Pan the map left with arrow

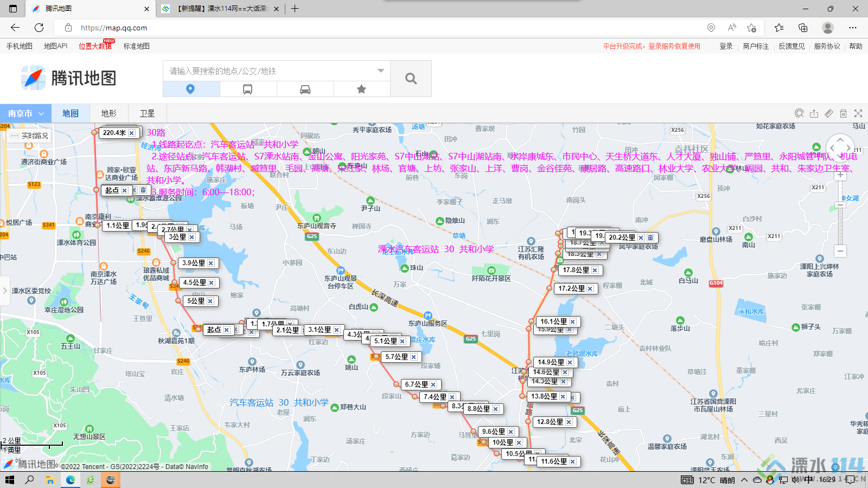click(832, 147)
